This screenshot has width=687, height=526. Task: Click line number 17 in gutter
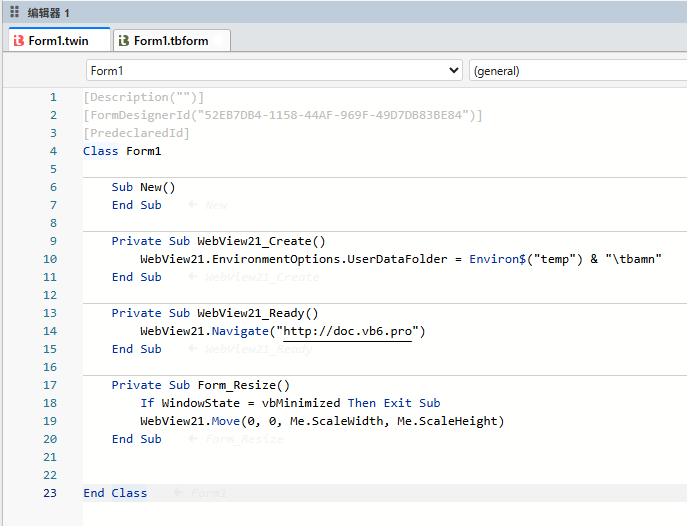(x=50, y=385)
